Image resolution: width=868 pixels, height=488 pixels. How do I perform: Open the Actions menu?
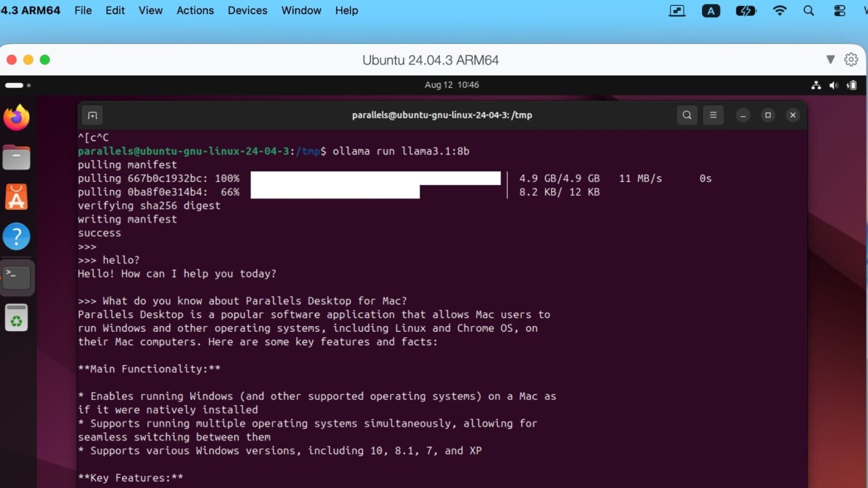click(195, 11)
